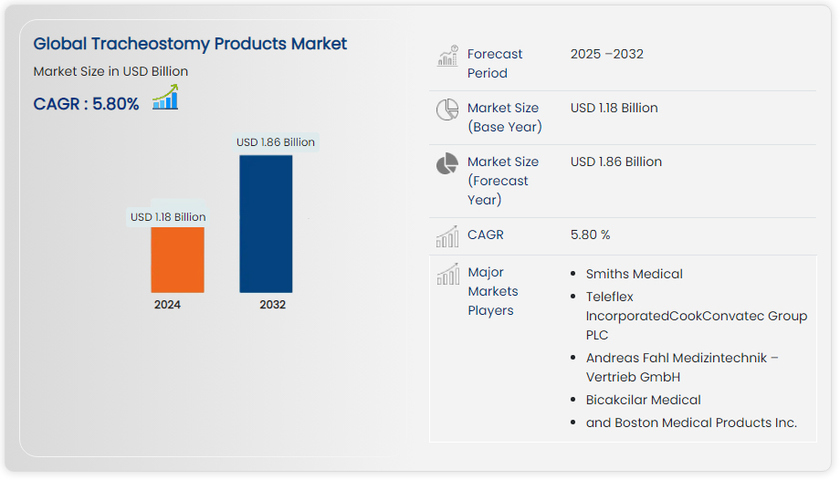The height and width of the screenshot is (480, 840).
Task: Click the growth chart icon beside CAGR
Action: tap(165, 98)
